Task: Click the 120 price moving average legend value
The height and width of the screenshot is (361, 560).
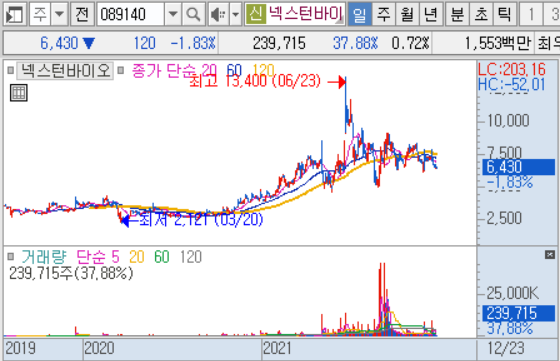Action: point(263,70)
